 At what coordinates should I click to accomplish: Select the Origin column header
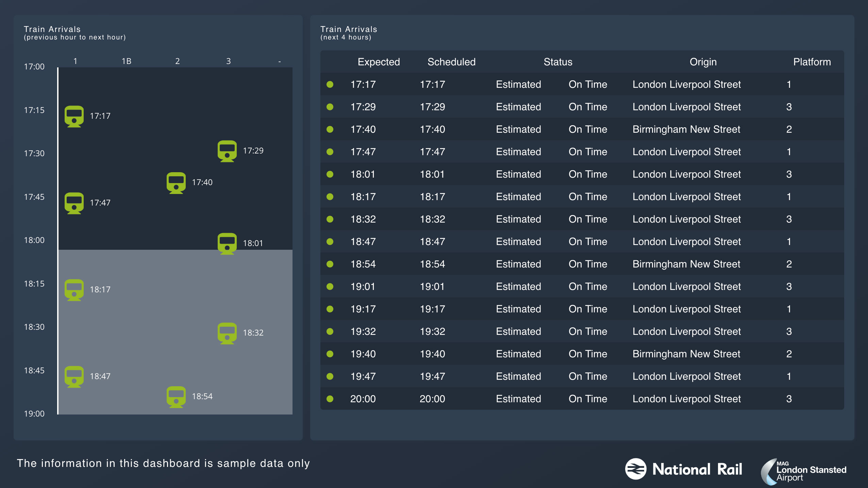click(x=703, y=62)
